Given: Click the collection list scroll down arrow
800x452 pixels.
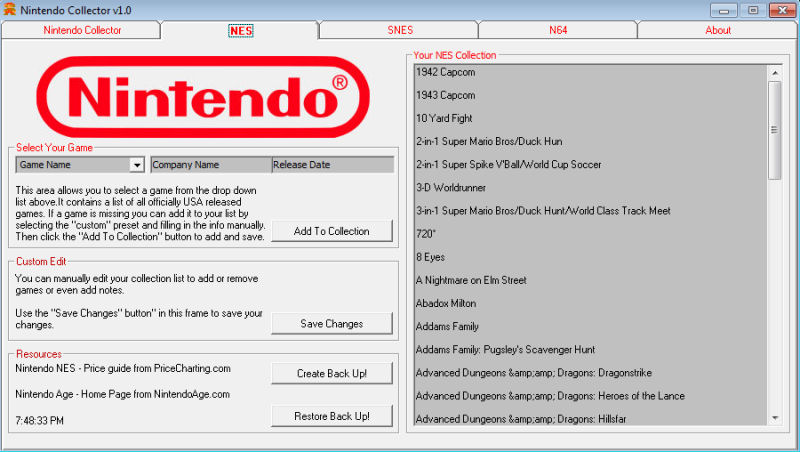Looking at the screenshot, I should [x=775, y=418].
